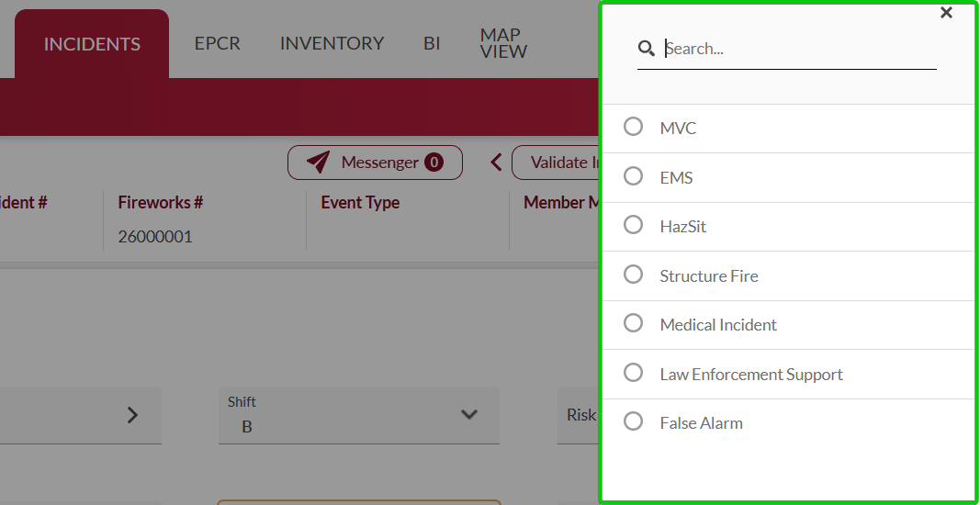The height and width of the screenshot is (505, 980).
Task: Click the search magnifier icon
Action: click(x=647, y=49)
